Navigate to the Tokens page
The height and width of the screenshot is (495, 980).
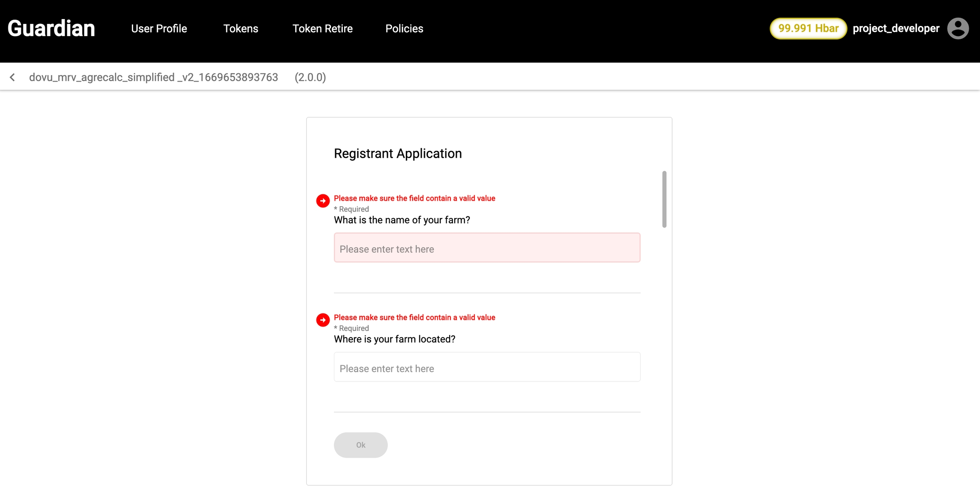(240, 28)
